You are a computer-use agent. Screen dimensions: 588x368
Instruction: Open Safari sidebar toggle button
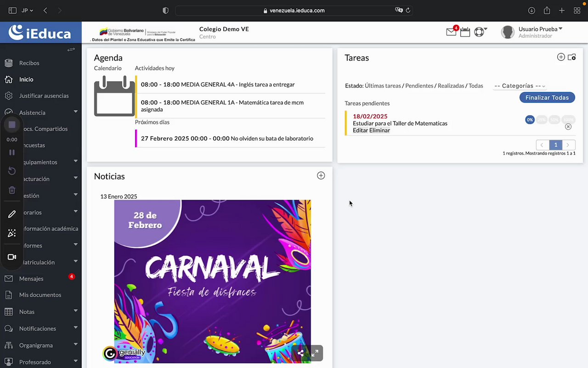coord(12,10)
